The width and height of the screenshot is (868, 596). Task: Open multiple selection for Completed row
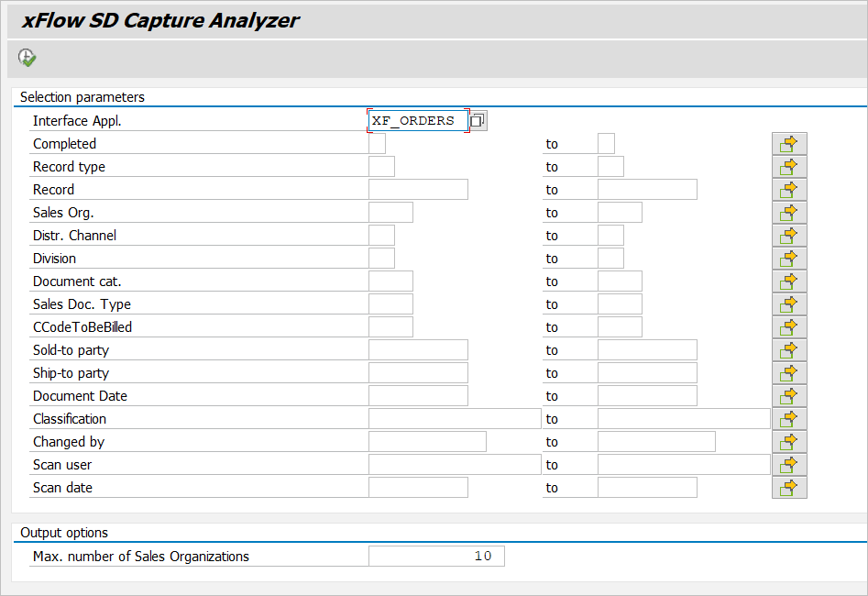point(788,144)
